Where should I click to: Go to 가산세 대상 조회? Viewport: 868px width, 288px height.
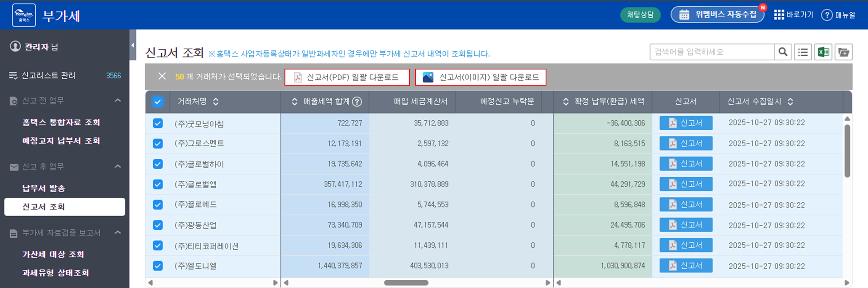pos(53,254)
